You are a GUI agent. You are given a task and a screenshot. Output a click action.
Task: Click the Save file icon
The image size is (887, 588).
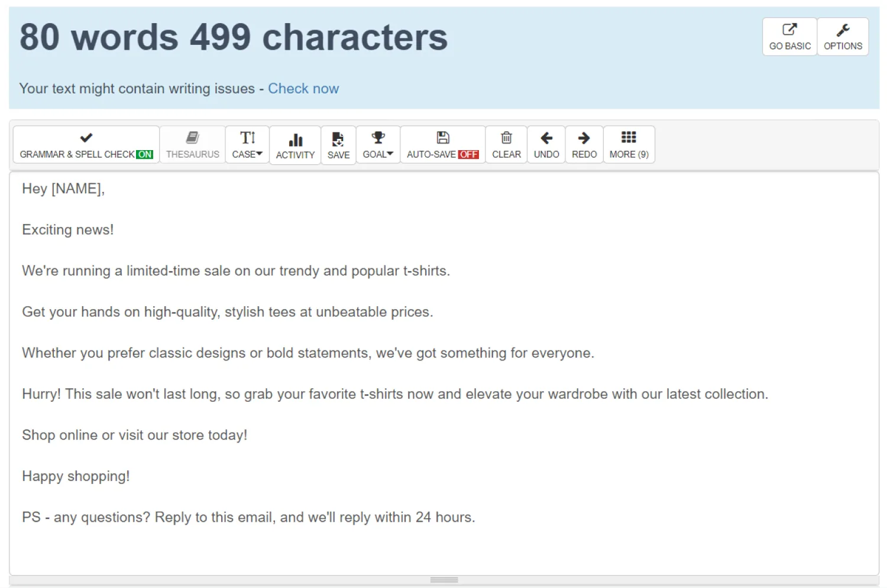[x=338, y=139]
